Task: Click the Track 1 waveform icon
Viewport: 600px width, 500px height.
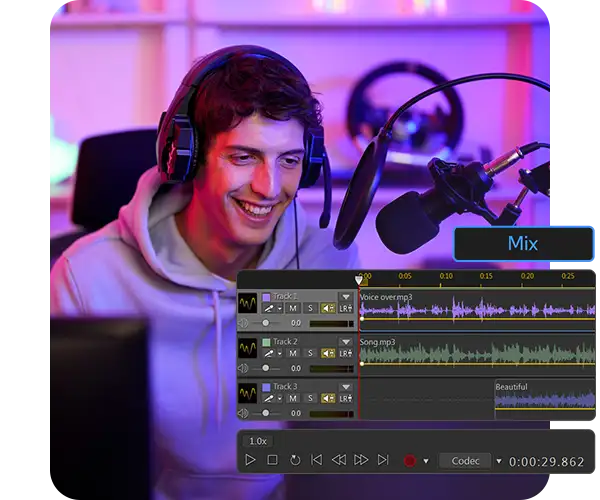Action: point(248,303)
